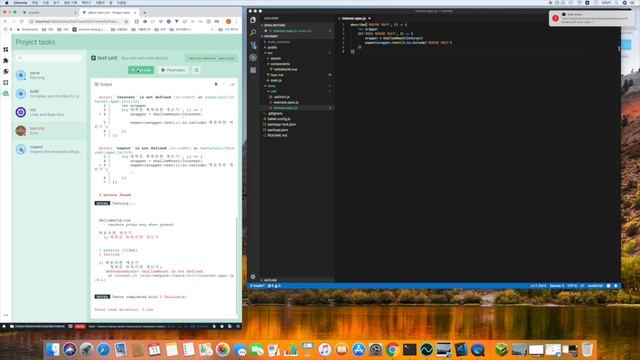This screenshot has width=640, height=360.
Task: Open the Vue UI Plugins sidebar icon
Action: 6,60
